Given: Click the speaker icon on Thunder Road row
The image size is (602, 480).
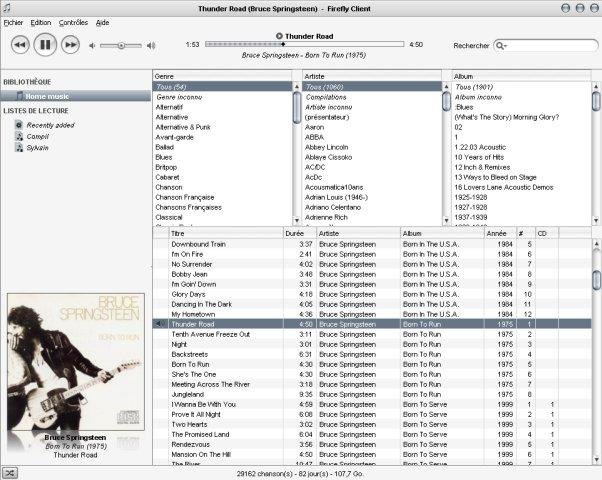Looking at the screenshot, I should tap(159, 324).
